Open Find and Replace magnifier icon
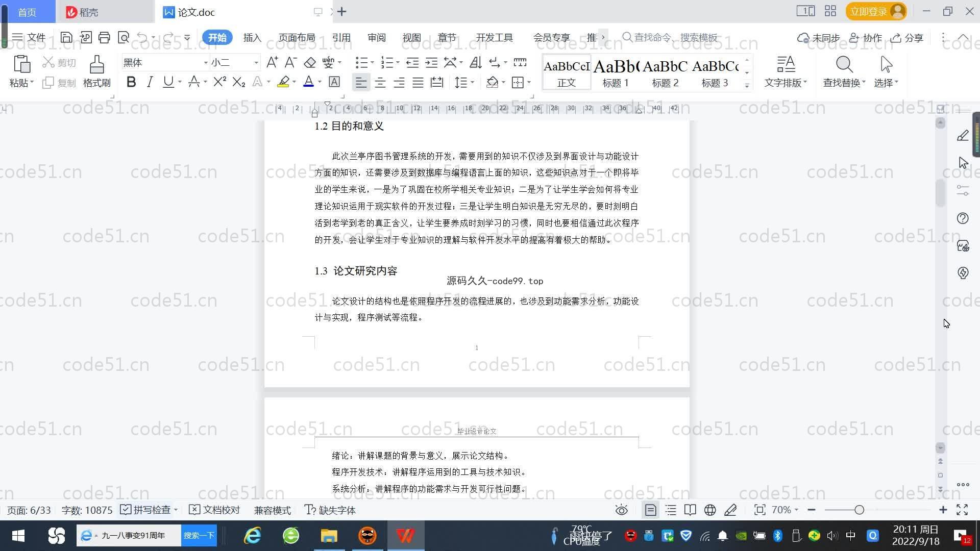The width and height of the screenshot is (980, 551). click(844, 64)
